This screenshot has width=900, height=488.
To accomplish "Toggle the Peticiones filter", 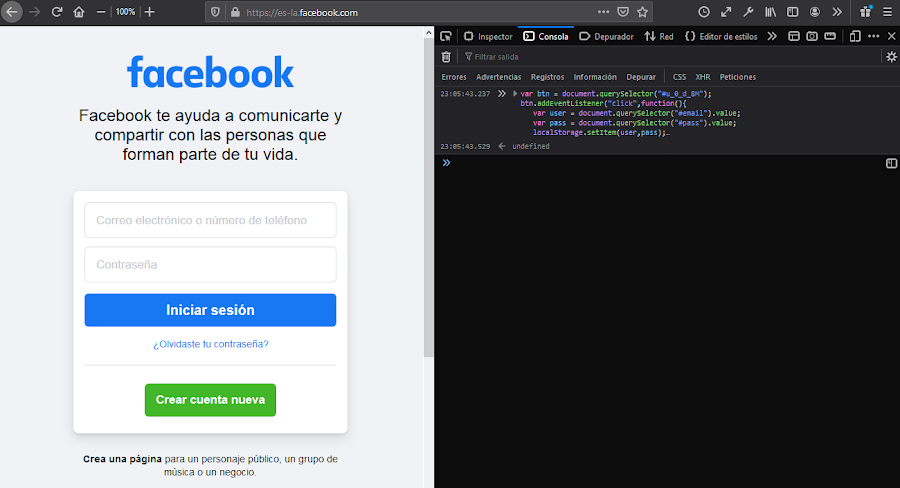I will 738,77.
